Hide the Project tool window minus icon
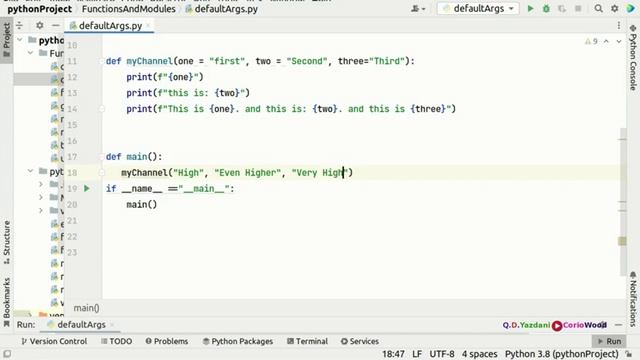The height and width of the screenshot is (360, 640). coord(56,25)
